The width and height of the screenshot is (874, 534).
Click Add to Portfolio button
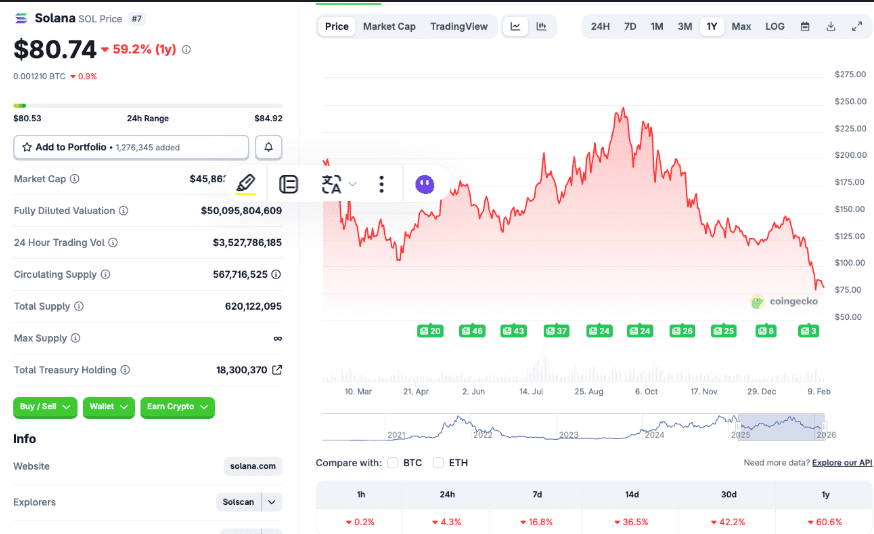tap(131, 147)
